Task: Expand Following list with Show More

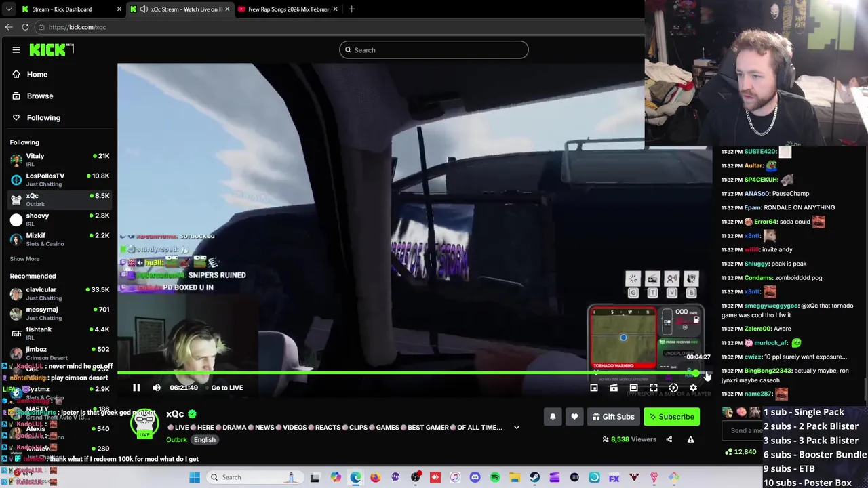Action: coord(24,259)
